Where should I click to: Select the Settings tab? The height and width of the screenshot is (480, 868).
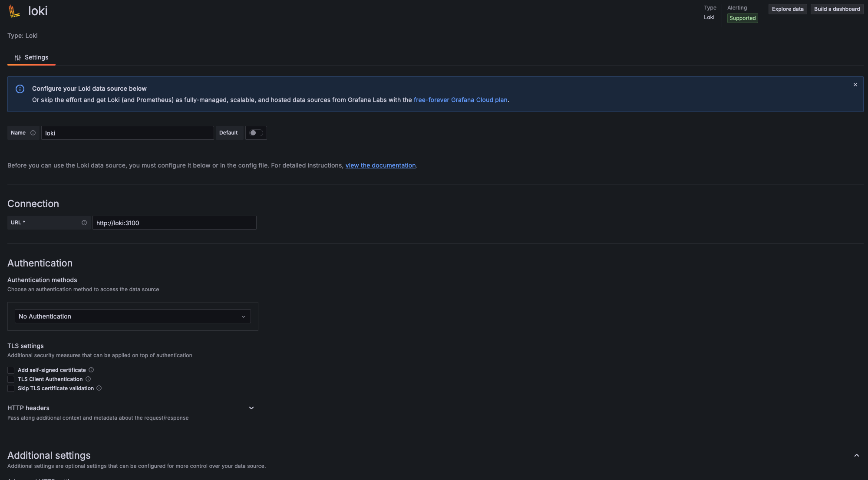[32, 57]
